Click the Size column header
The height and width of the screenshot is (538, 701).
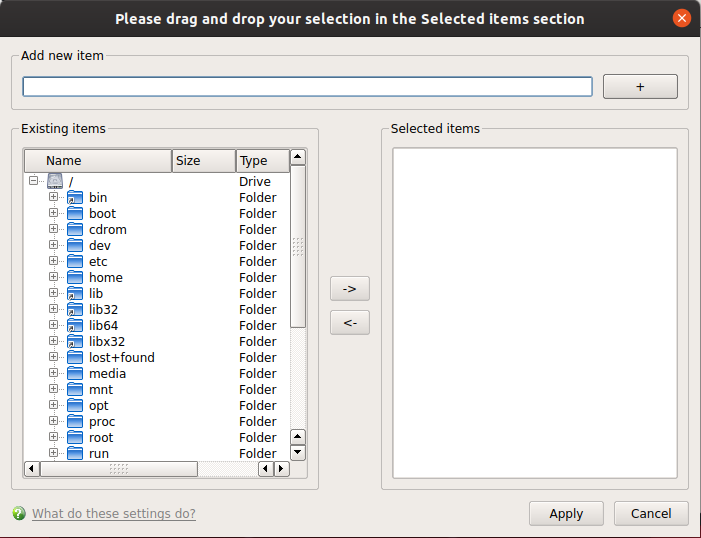tap(204, 161)
